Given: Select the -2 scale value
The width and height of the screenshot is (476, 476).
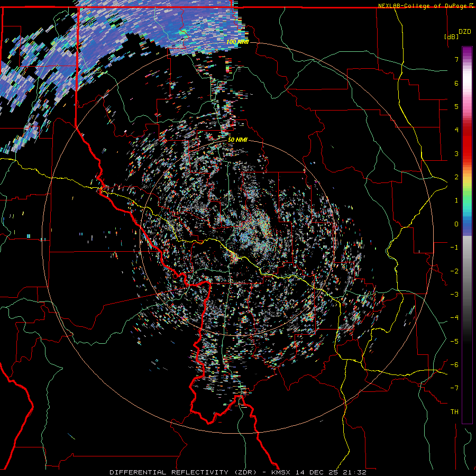Looking at the screenshot, I should pyautogui.click(x=454, y=271).
